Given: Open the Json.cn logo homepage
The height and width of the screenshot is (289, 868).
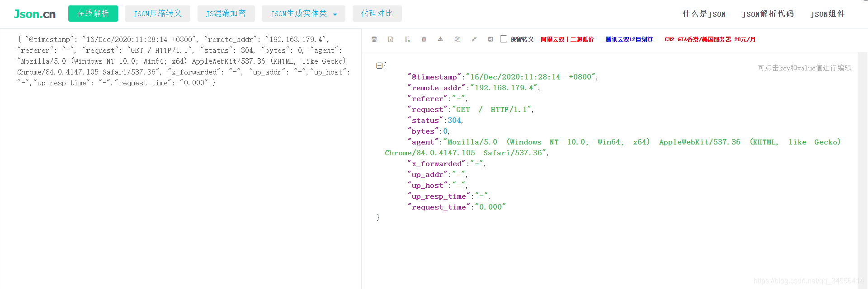Looking at the screenshot, I should pos(35,14).
